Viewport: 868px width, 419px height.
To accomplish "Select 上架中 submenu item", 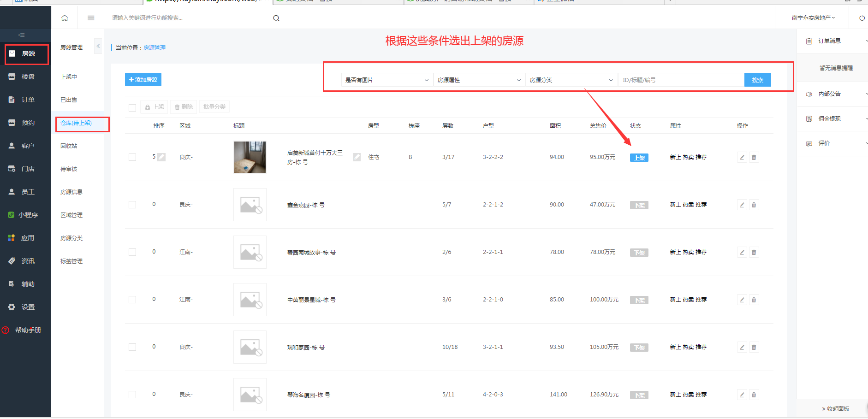I will click(69, 77).
